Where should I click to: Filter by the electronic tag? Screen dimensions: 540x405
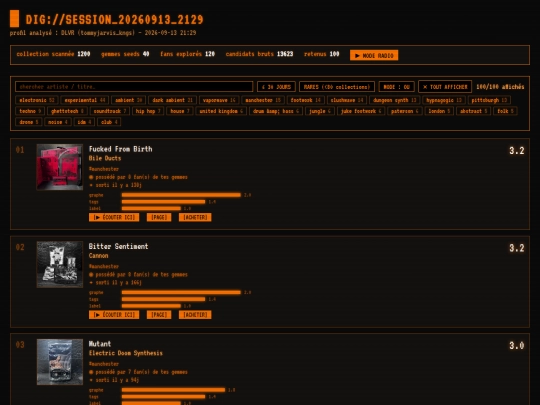[37, 100]
